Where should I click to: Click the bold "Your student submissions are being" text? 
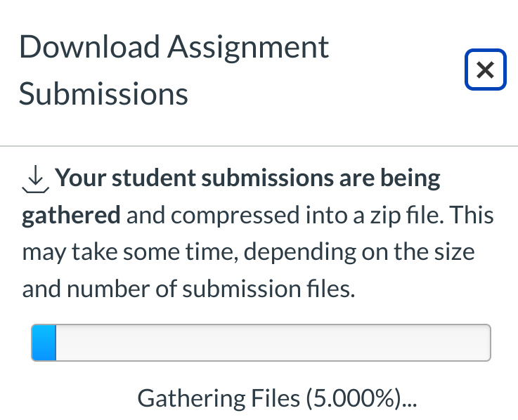click(247, 178)
